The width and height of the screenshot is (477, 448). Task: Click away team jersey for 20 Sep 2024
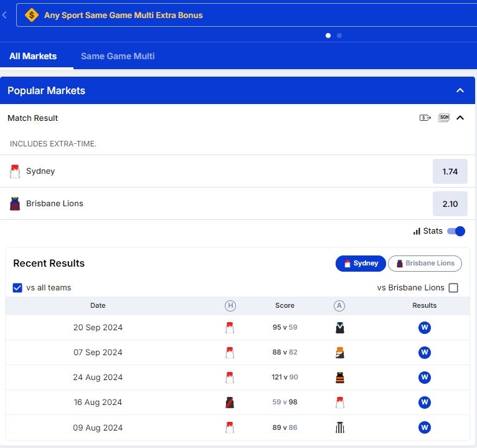[340, 328]
